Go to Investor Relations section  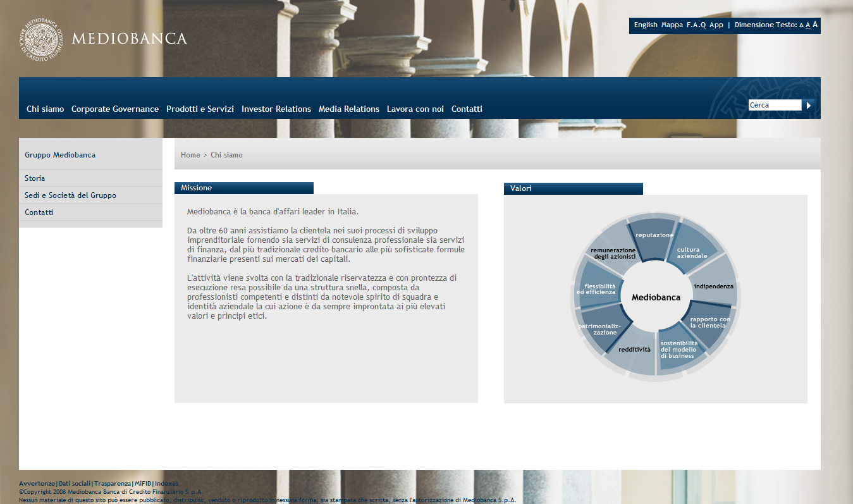[x=276, y=109]
